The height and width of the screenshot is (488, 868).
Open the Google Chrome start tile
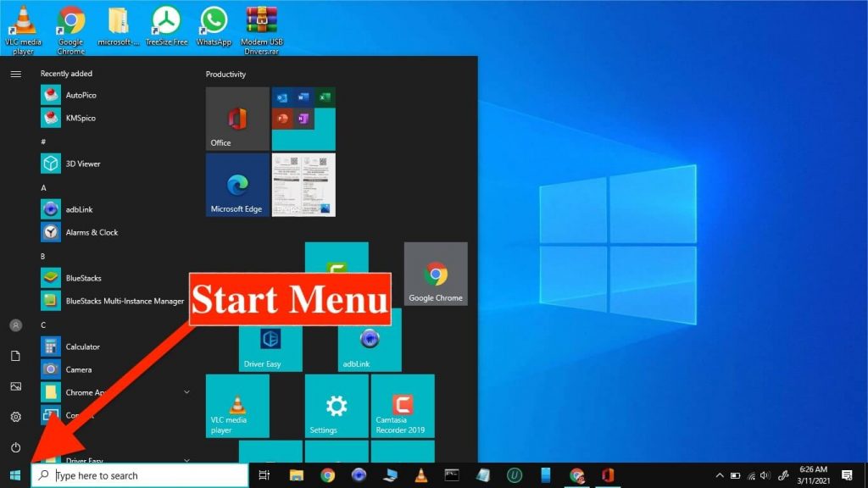(436, 274)
